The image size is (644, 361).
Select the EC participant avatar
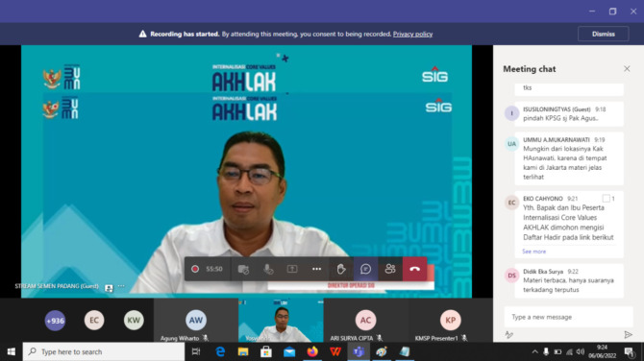[94, 321]
